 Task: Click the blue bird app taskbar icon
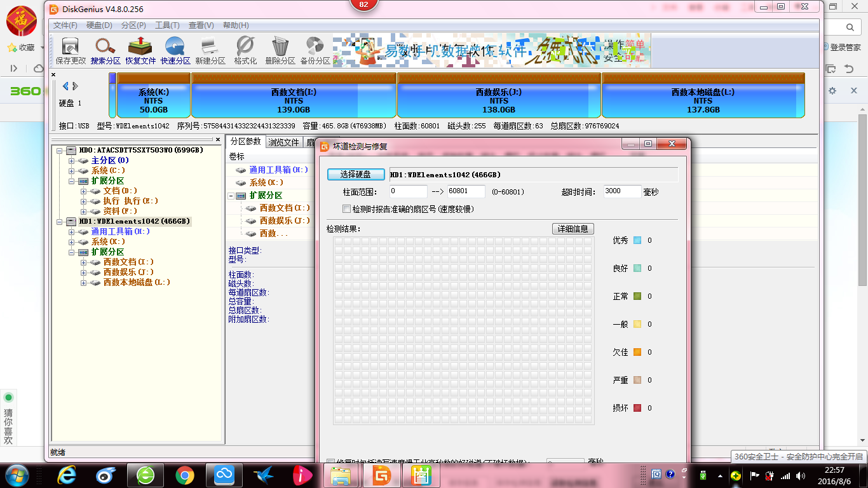[x=264, y=475]
